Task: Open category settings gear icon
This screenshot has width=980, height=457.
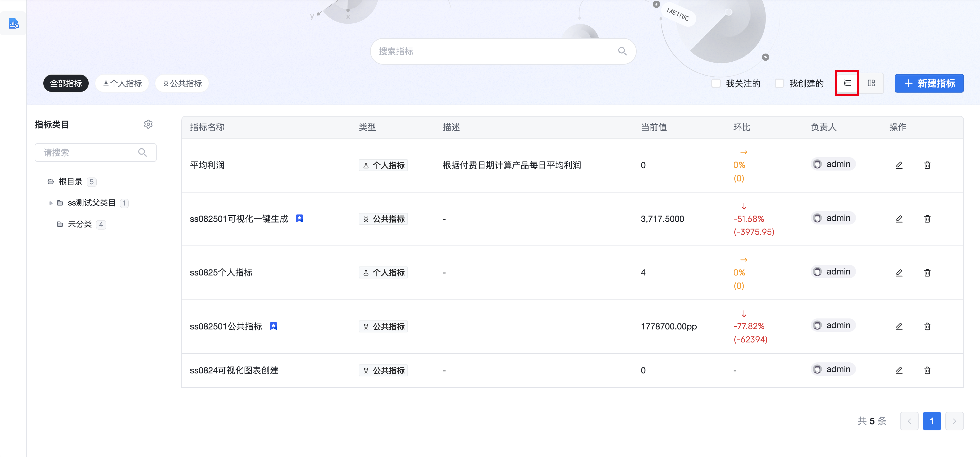Action: click(148, 124)
